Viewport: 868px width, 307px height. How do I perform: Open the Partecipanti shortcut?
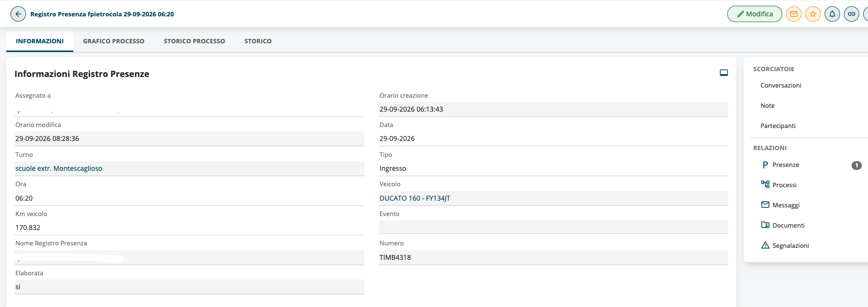[x=778, y=126]
